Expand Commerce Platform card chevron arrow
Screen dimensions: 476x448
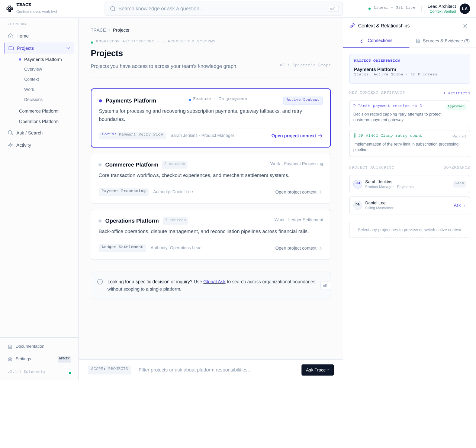coord(321,192)
